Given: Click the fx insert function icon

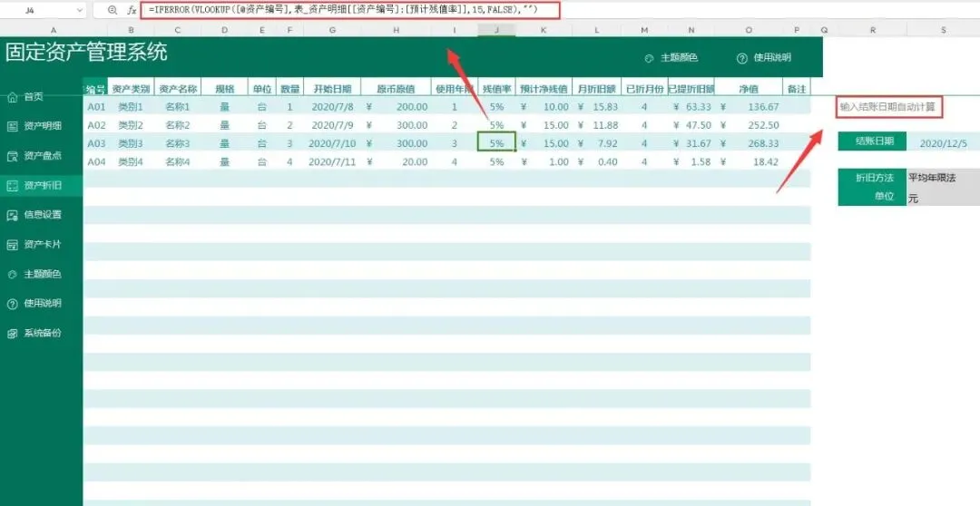Looking at the screenshot, I should pyautogui.click(x=132, y=10).
